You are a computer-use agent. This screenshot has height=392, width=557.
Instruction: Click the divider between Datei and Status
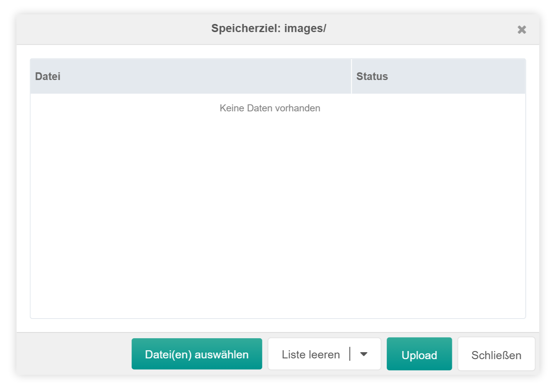point(351,76)
